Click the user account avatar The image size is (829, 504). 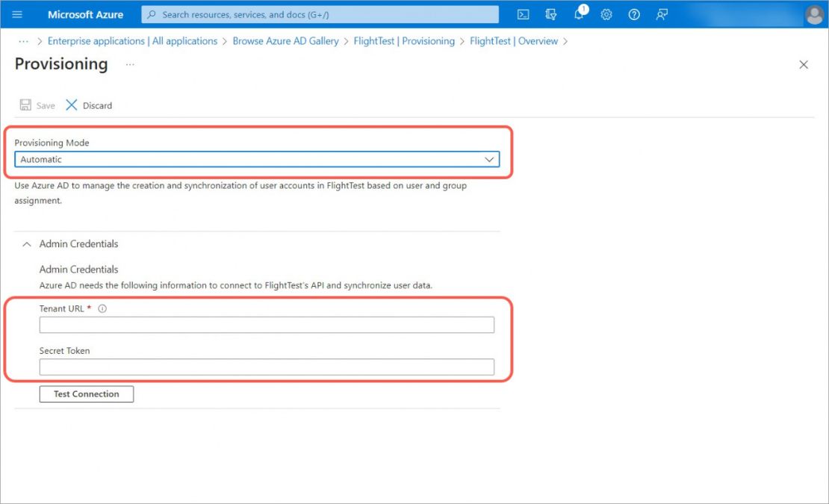click(x=815, y=14)
